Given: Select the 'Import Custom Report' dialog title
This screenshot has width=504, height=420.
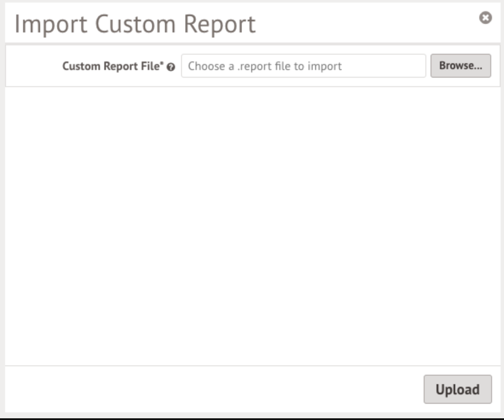Looking at the screenshot, I should coord(135,24).
